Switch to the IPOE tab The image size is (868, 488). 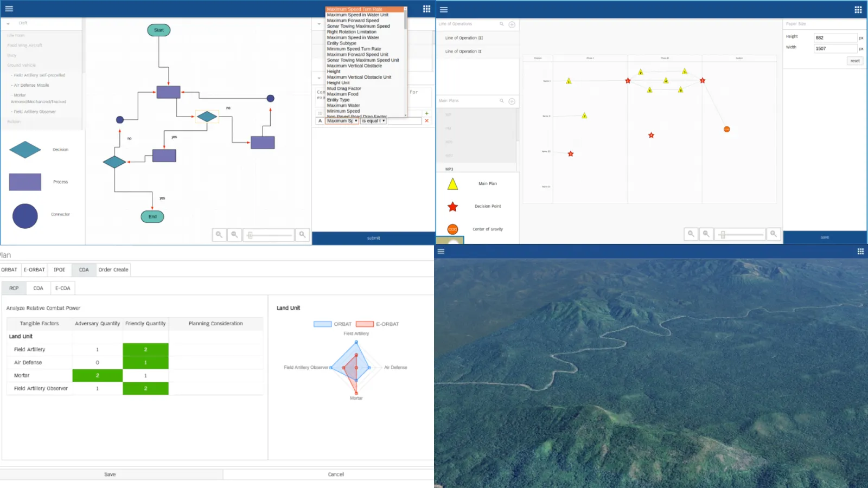(60, 269)
